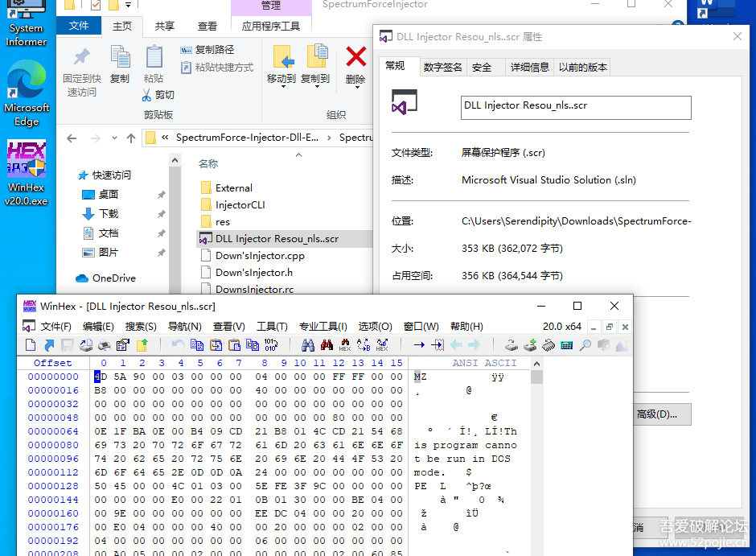Click Save Sectors disk icon in WinHex

tap(67, 345)
